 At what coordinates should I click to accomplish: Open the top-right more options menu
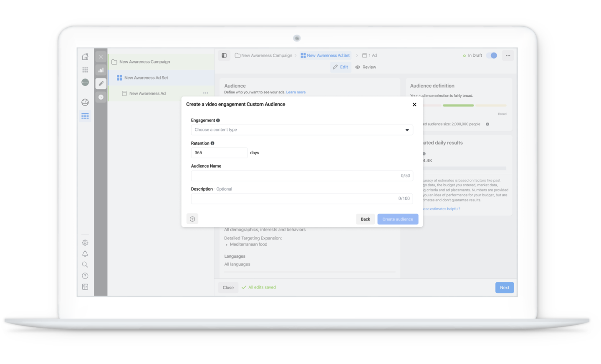point(508,55)
